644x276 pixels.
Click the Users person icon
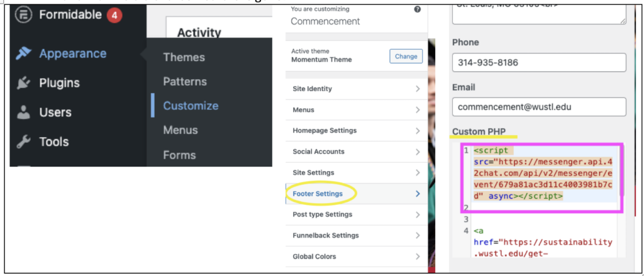[24, 113]
